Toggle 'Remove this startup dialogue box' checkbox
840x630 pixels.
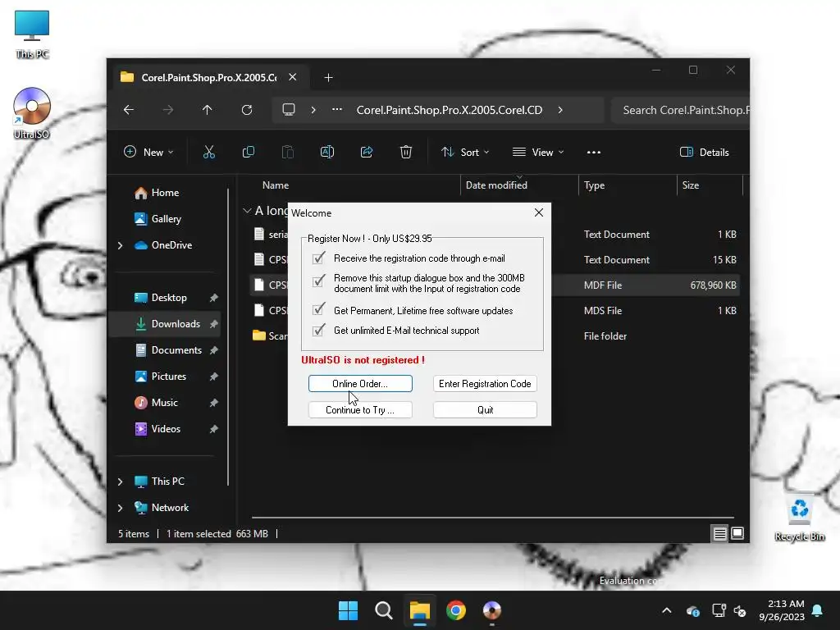(319, 281)
